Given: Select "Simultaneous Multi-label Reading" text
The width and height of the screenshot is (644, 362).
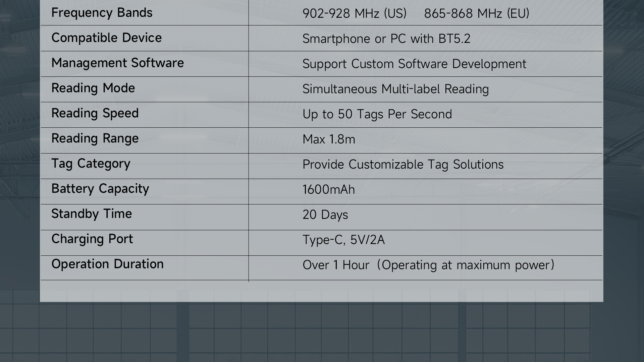Looking at the screenshot, I should click(395, 89).
